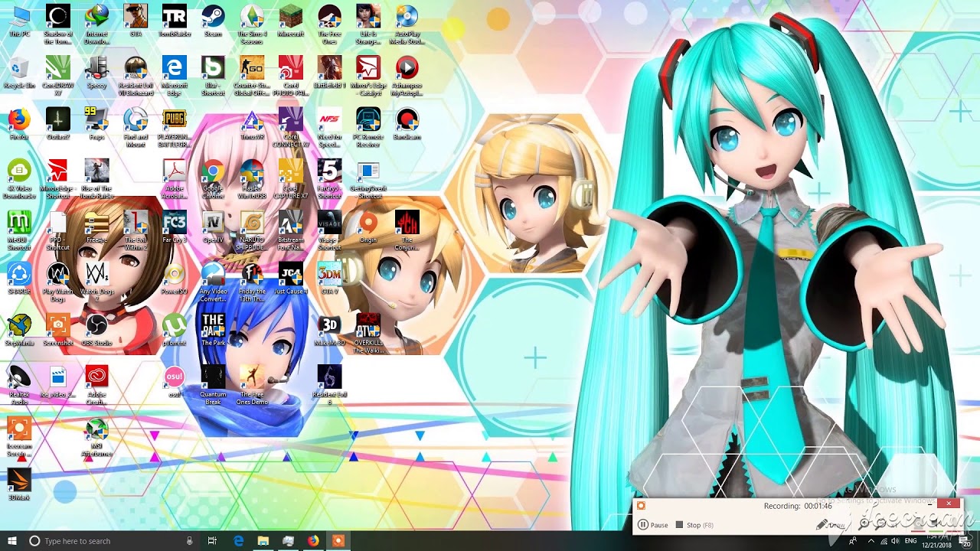Stop the recording (F8)

(694, 525)
